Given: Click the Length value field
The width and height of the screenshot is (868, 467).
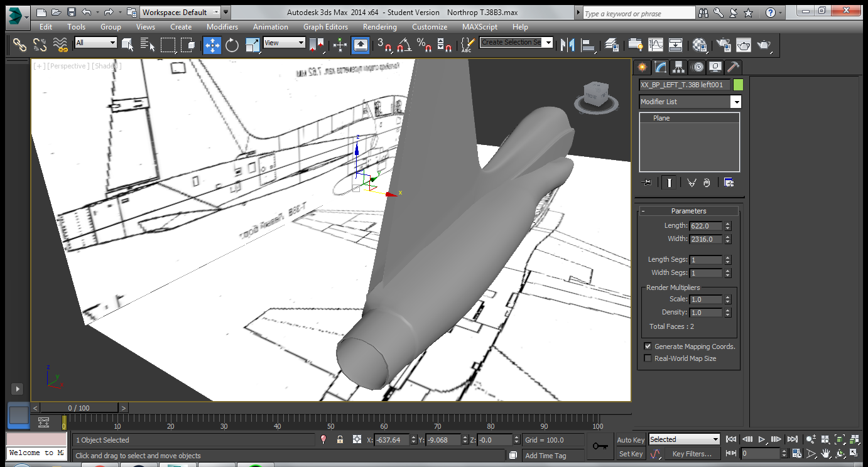Looking at the screenshot, I should point(706,226).
